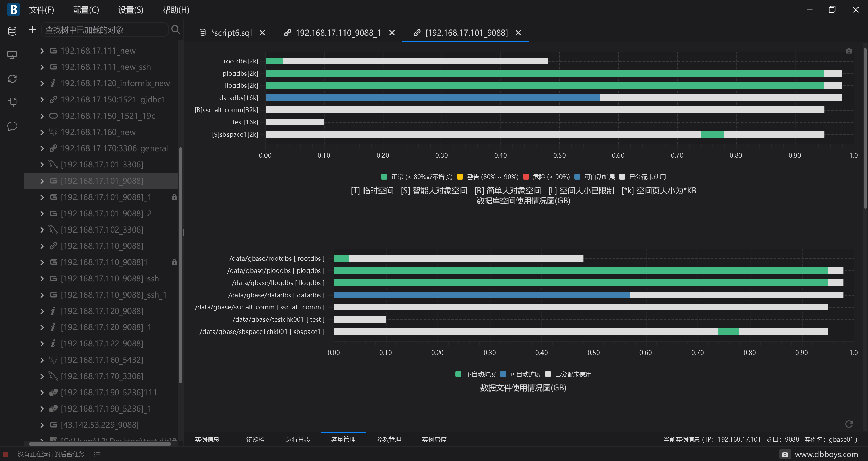868x461 pixels.
Task: Switch to the 一键巡检 bottom tab
Action: (x=253, y=439)
